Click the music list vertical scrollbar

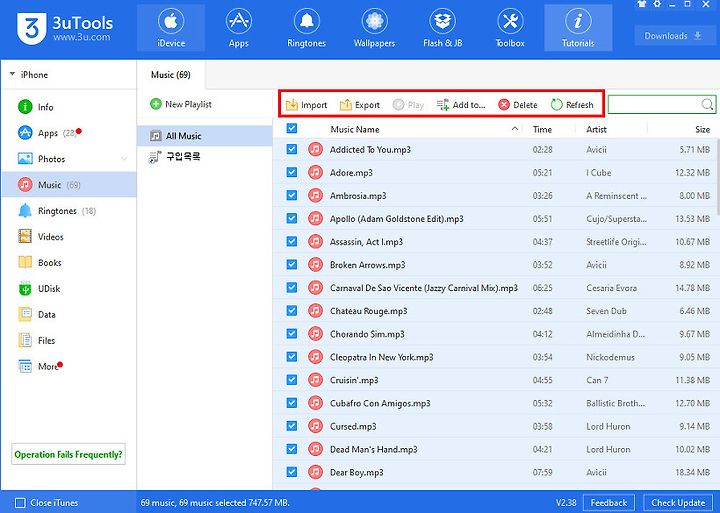click(x=717, y=175)
